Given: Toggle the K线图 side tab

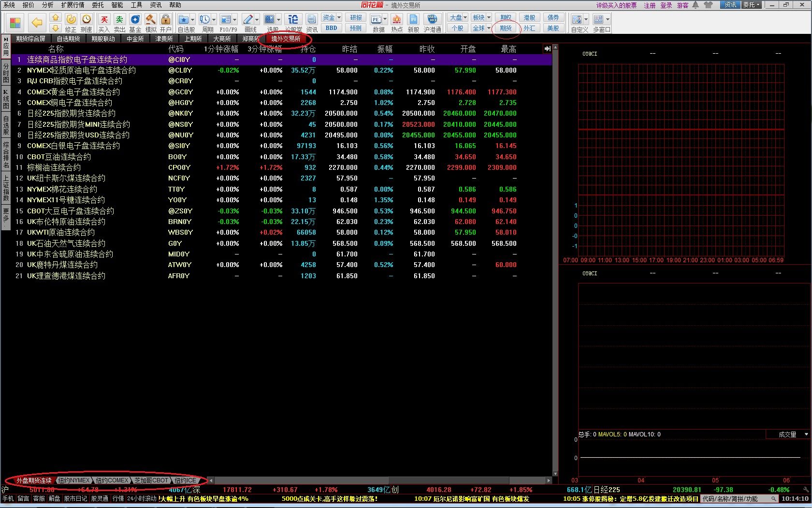Looking at the screenshot, I should [x=6, y=99].
